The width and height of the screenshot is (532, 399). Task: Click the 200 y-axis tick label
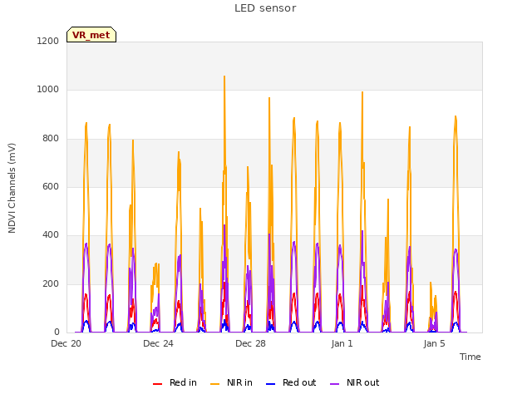click(51, 284)
